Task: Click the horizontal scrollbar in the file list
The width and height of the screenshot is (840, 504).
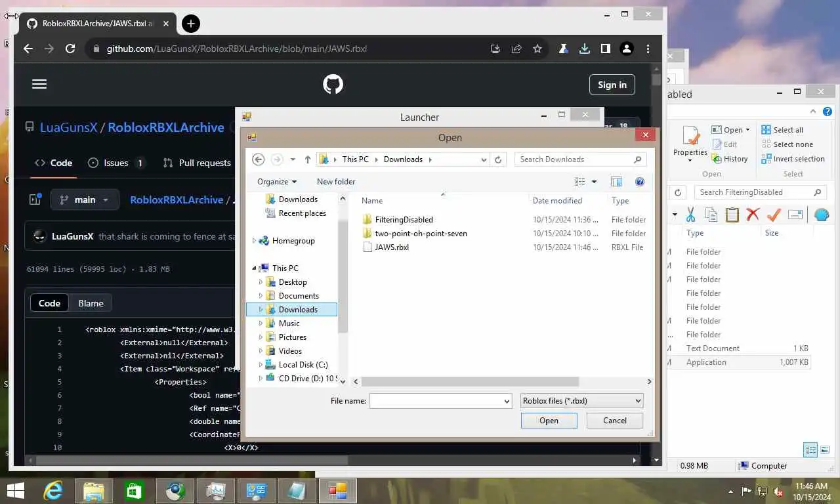Action: [470, 381]
